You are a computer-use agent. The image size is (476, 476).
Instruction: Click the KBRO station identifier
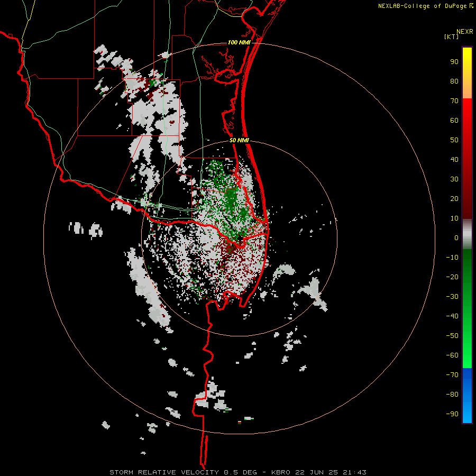281,472
